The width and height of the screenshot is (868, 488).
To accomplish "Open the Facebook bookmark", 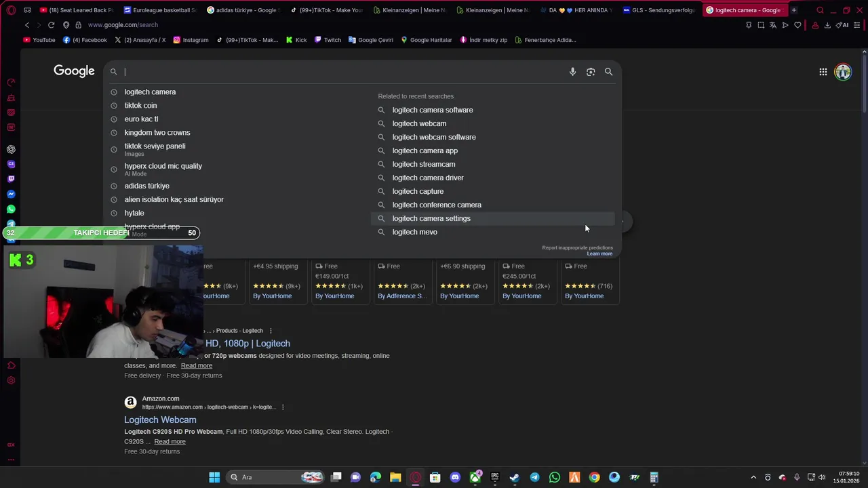I will [85, 40].
